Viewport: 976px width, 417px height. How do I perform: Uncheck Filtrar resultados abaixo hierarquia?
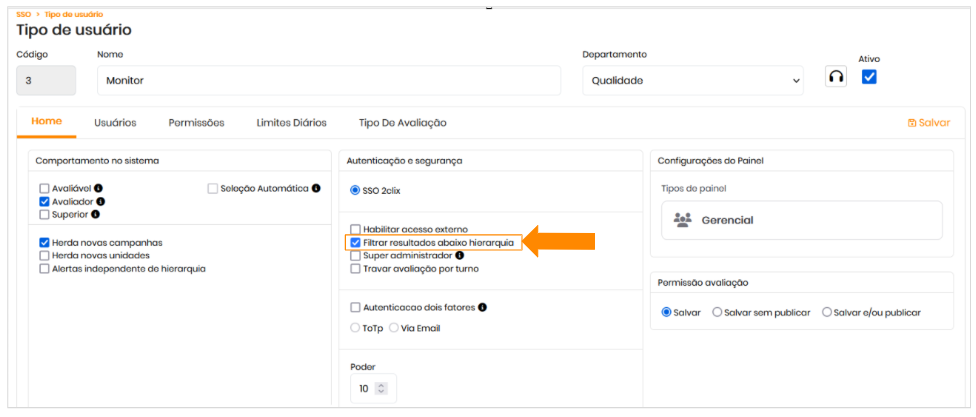pyautogui.click(x=356, y=242)
